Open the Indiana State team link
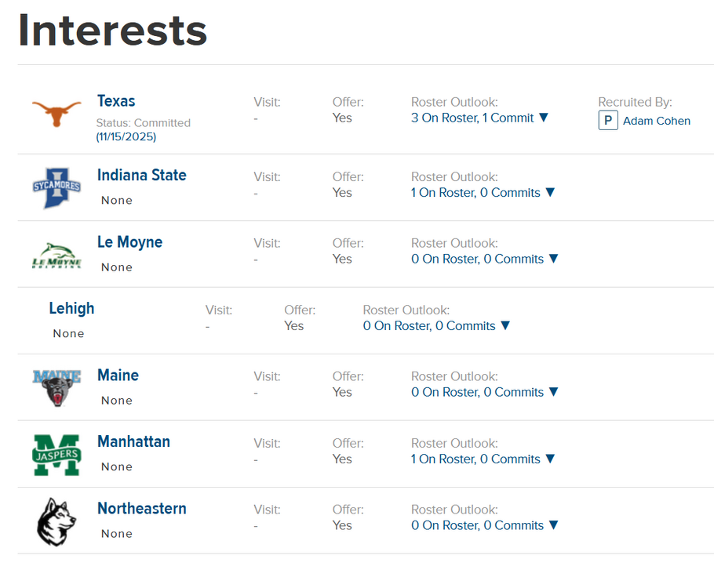 pyautogui.click(x=141, y=175)
